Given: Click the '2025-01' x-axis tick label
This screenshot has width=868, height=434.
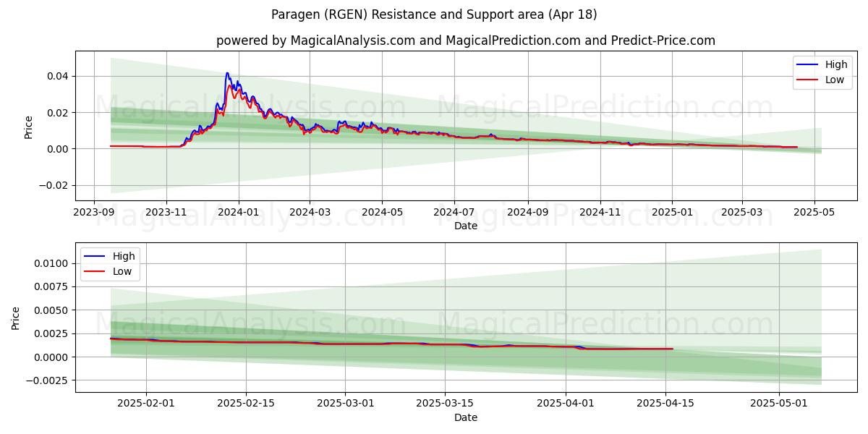Looking at the screenshot, I should [x=672, y=212].
